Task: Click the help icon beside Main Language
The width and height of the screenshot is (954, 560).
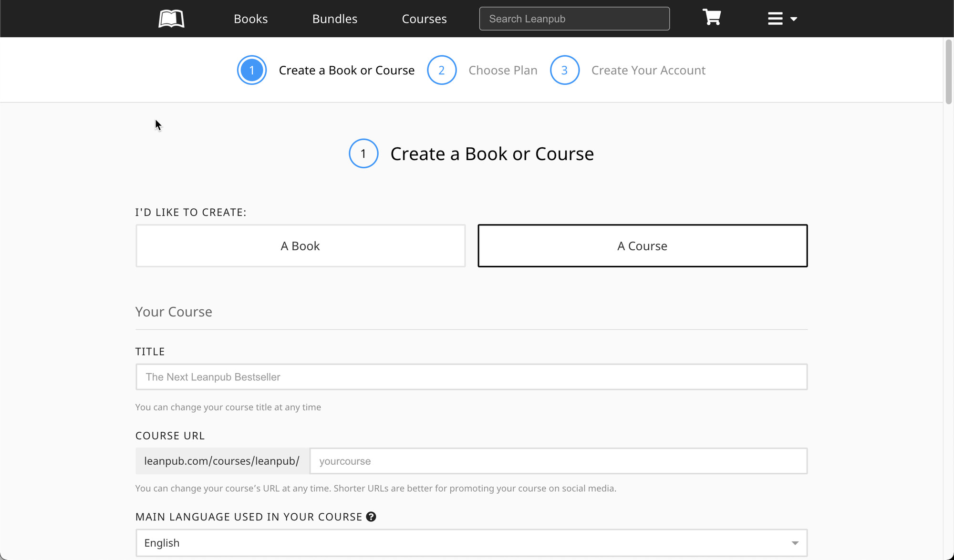Action: pyautogui.click(x=371, y=517)
